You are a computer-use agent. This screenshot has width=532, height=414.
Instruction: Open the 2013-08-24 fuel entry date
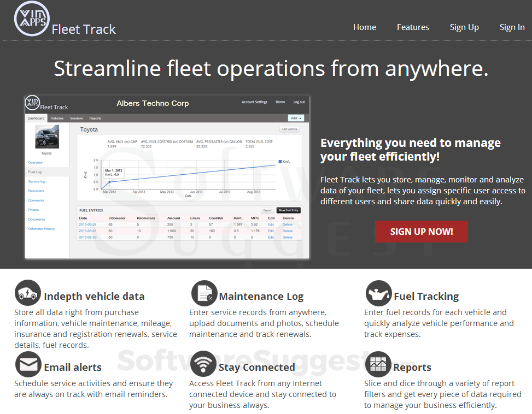[87, 224]
